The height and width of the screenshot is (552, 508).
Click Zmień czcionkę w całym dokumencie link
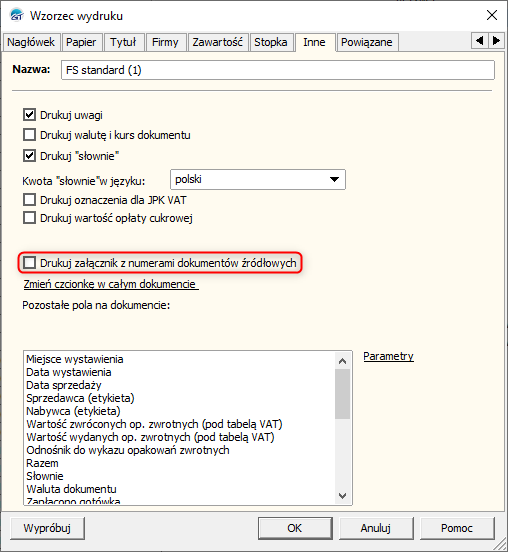pos(110,284)
